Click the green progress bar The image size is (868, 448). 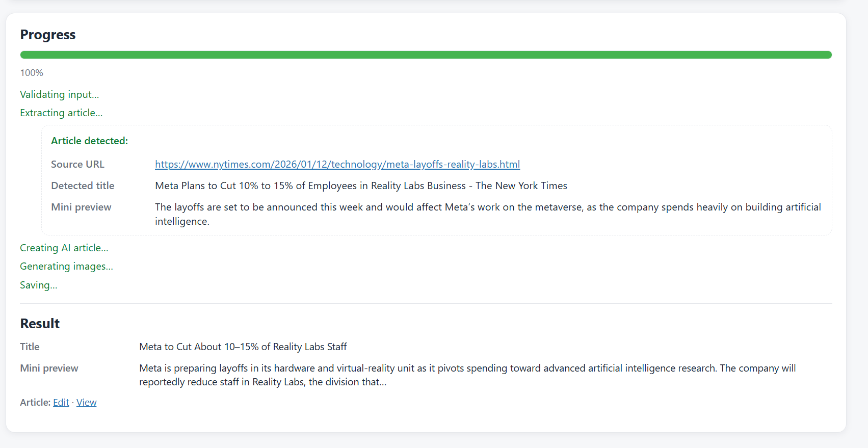[x=426, y=55]
